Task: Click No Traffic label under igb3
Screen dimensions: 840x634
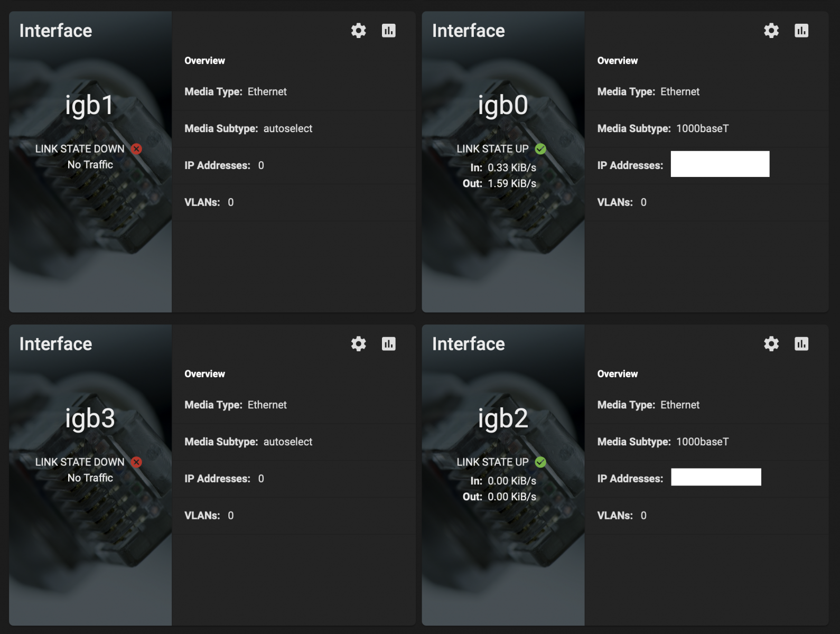Action: (90, 478)
